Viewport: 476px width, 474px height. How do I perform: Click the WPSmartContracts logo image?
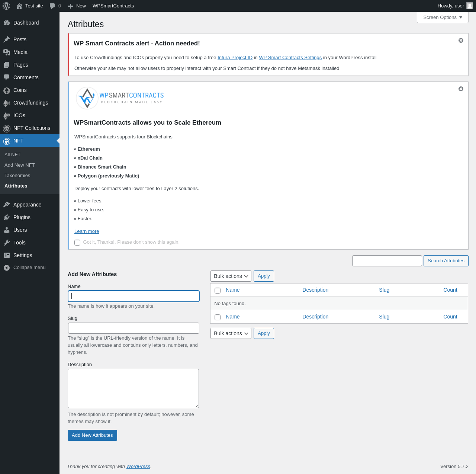coord(120,98)
